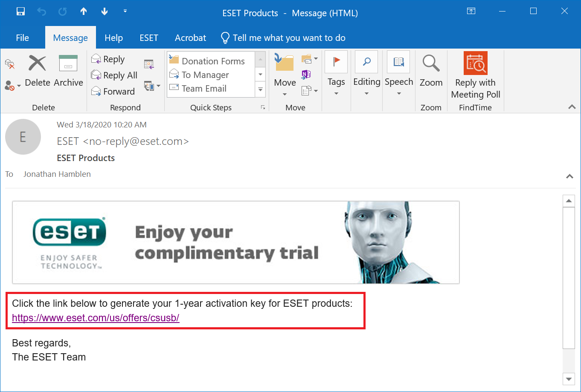Go to previous item with the up arrow
The image size is (581, 392).
pyautogui.click(x=84, y=12)
